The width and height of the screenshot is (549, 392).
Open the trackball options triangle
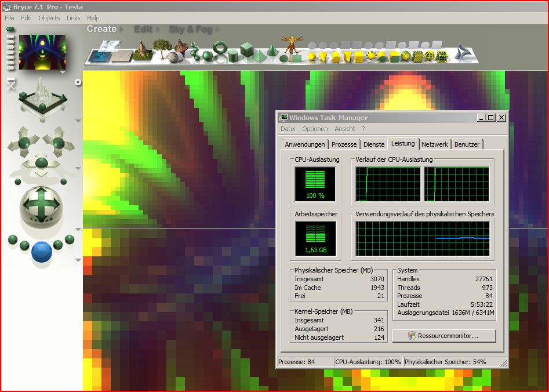(78, 230)
